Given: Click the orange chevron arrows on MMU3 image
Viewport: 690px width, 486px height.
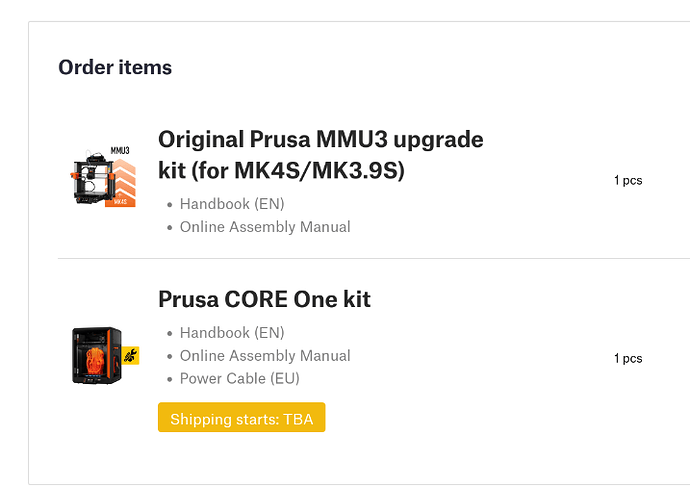Looking at the screenshot, I should [x=122, y=178].
